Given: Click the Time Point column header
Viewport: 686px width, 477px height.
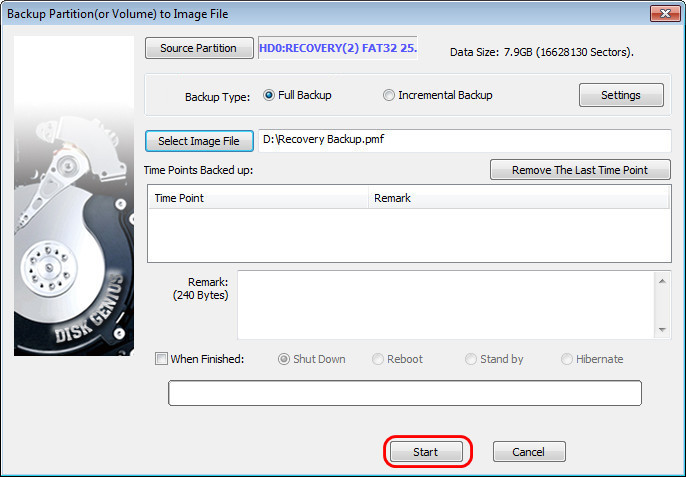Looking at the screenshot, I should [257, 198].
